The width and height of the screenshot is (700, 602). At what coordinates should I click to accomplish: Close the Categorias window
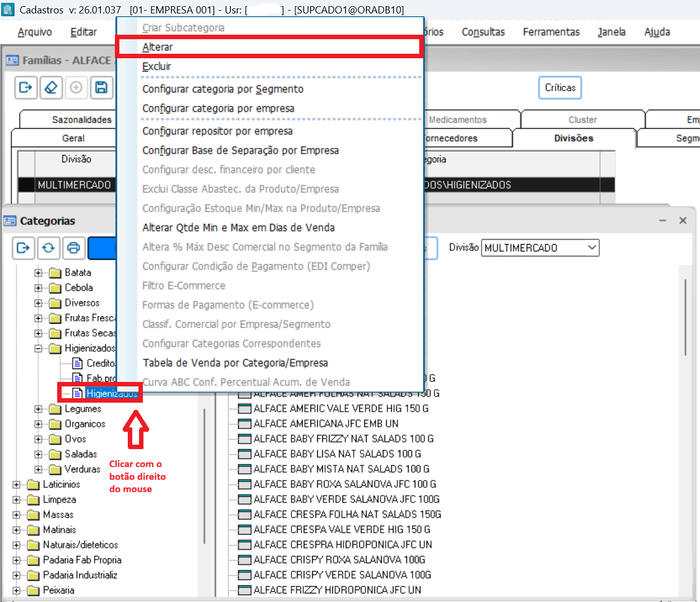(x=683, y=221)
